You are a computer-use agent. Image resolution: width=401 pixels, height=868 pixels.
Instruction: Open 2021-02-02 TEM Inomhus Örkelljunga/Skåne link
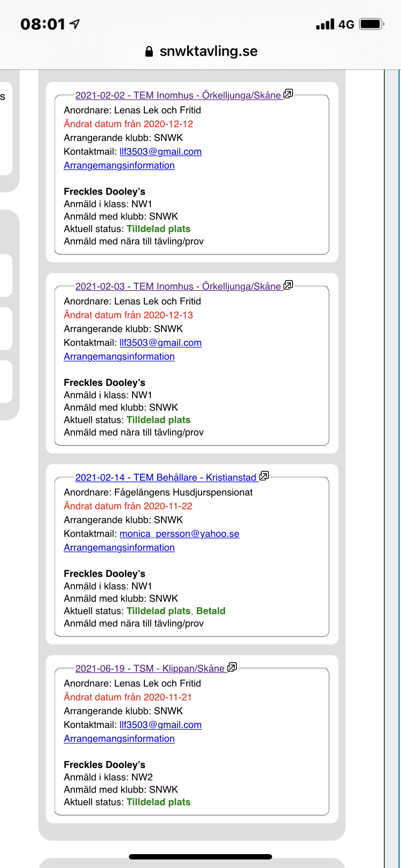click(x=178, y=95)
